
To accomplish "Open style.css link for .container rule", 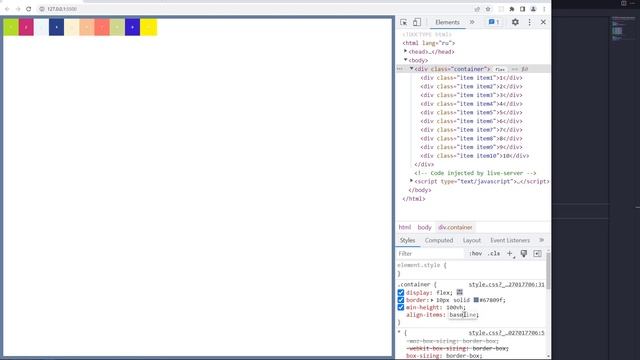I will point(506,284).
